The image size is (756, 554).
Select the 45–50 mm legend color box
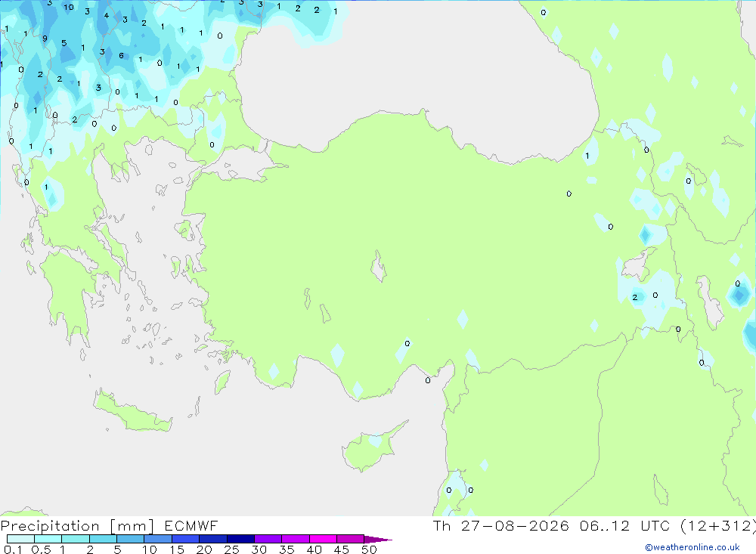click(350, 539)
